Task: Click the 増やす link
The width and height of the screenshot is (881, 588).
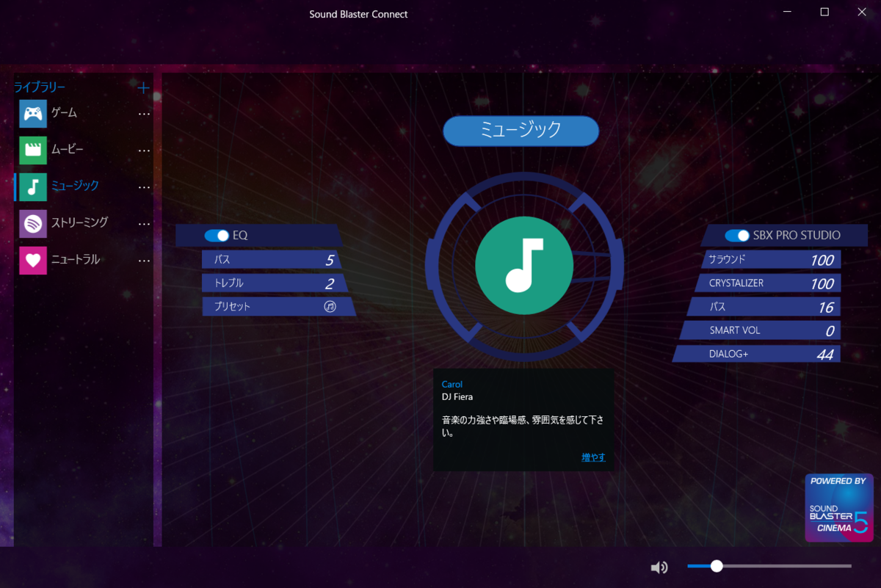Action: (594, 457)
